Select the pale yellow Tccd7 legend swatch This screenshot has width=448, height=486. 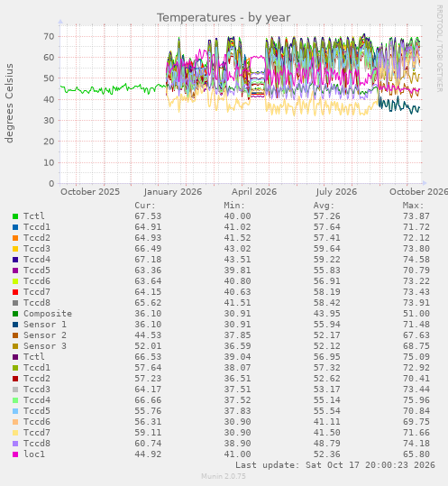[x=15, y=433]
